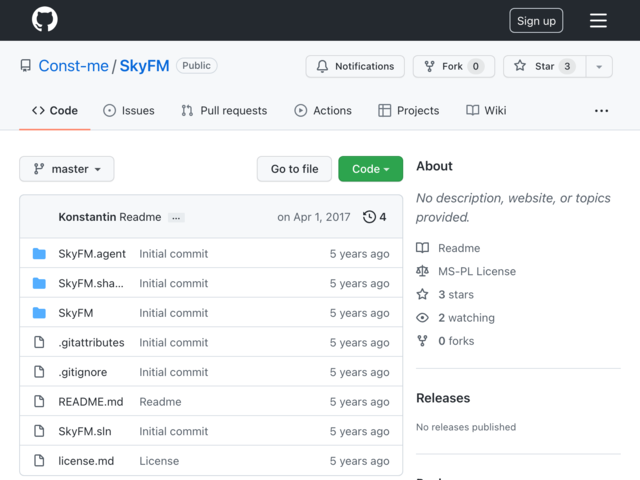This screenshot has width=640, height=480.
Task: Open the Konstantin author name
Action: [87, 217]
